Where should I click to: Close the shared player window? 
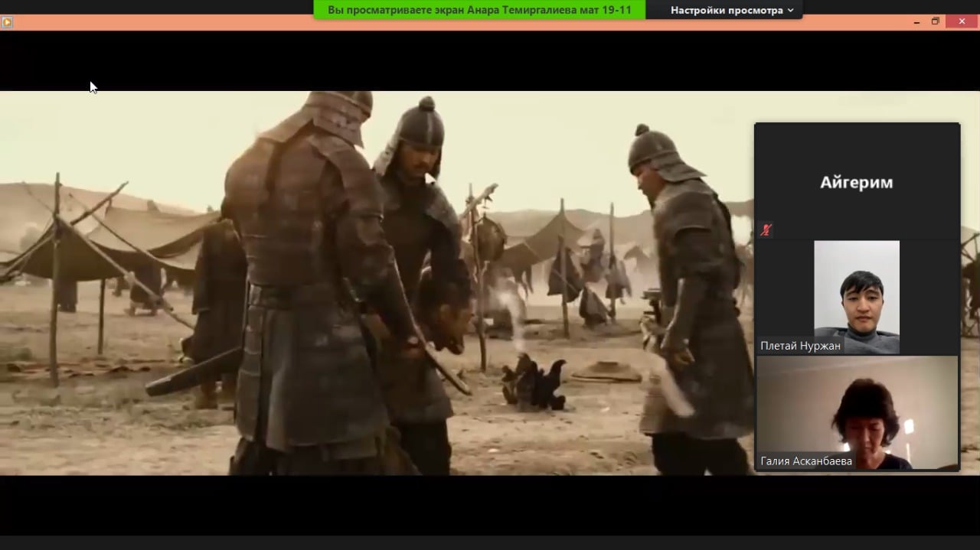[962, 21]
